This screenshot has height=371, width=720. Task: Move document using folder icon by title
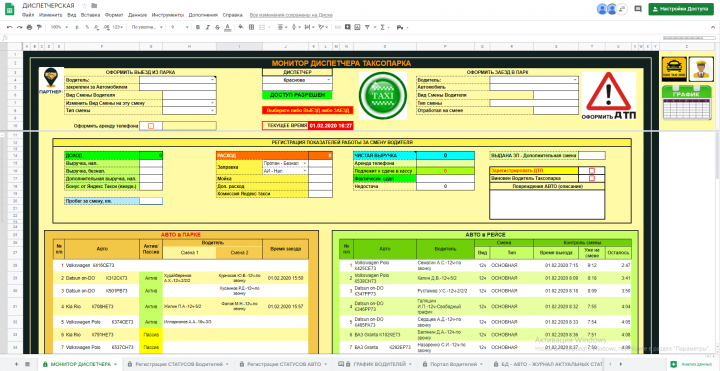coord(94,6)
